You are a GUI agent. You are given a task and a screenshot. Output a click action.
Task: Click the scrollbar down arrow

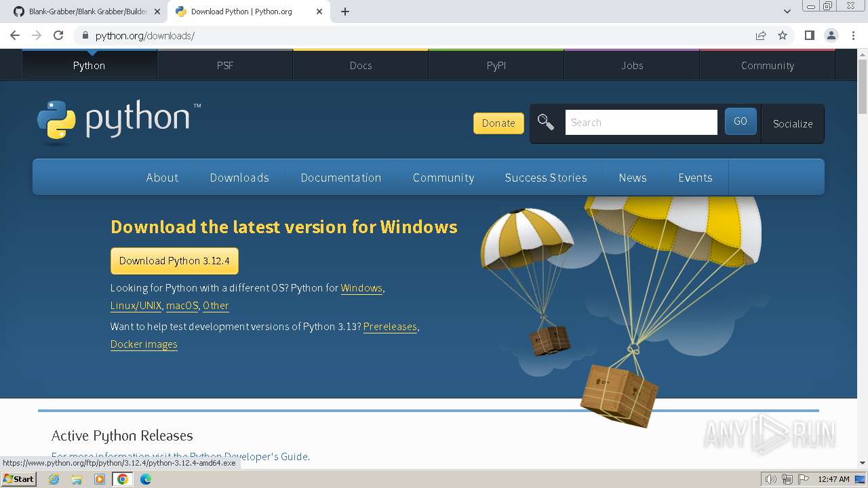pos(863,463)
